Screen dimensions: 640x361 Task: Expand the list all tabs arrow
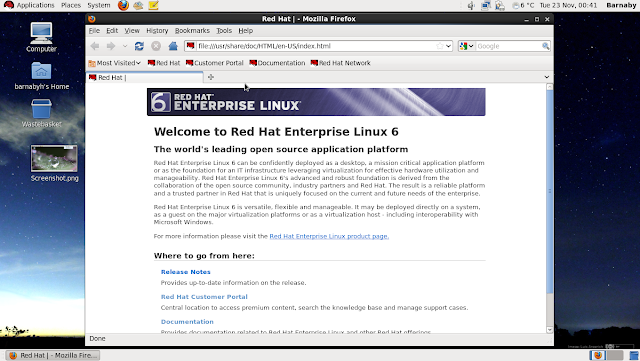coord(547,77)
